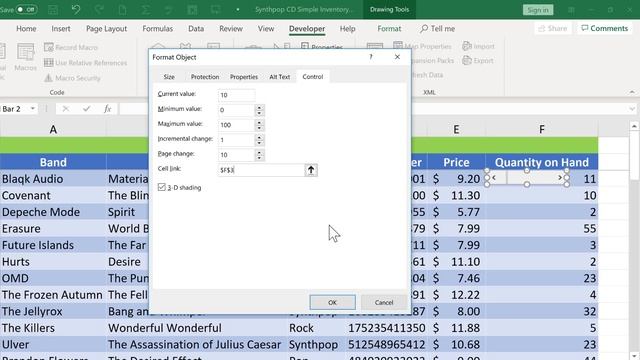Click the Current value input field
This screenshot has height=360, width=640.
[236, 95]
